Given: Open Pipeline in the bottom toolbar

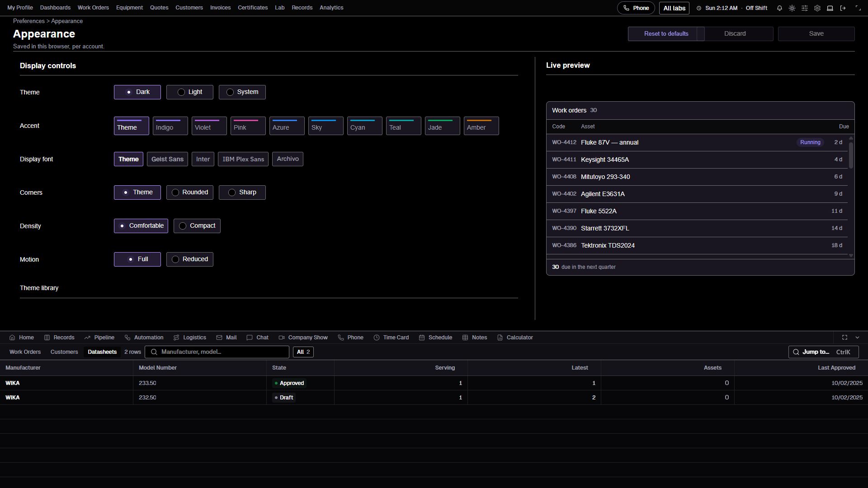Looking at the screenshot, I should (99, 338).
